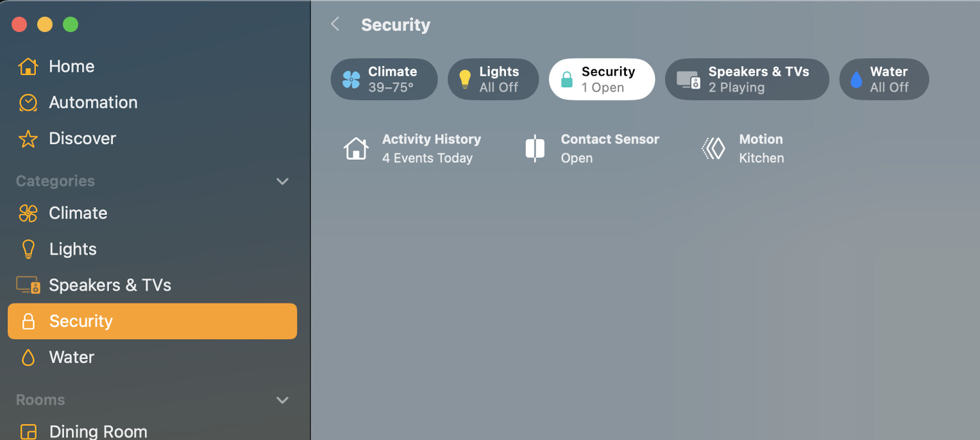Click the Lights bulb icon in sidebar

pyautogui.click(x=28, y=249)
